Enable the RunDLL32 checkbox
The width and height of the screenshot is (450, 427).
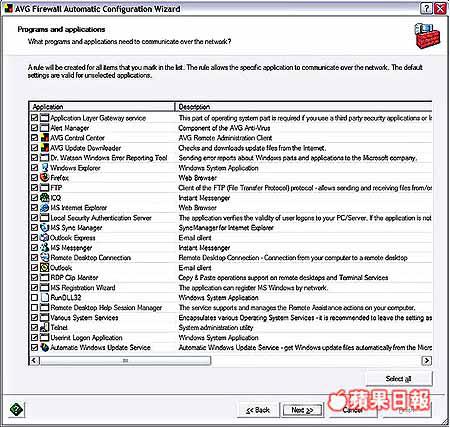coord(34,297)
